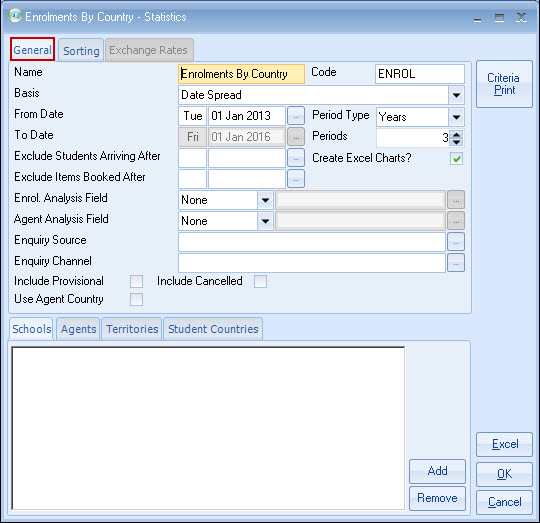
Task: Tick the Include Cancelled checkbox
Action: point(260,281)
